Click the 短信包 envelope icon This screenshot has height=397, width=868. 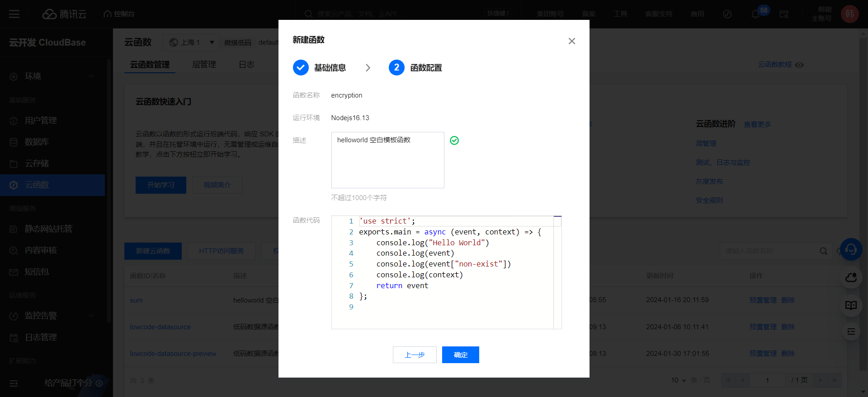[x=14, y=272]
